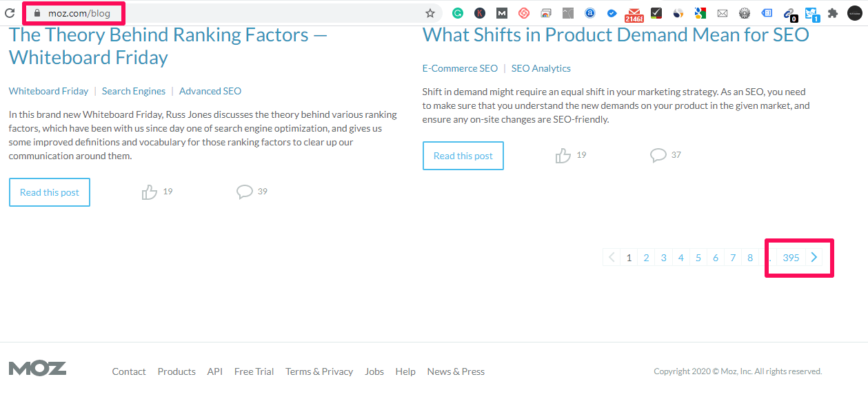Read the Product Demand SEO post
Viewport: 868px width, 399px height.
click(x=463, y=156)
